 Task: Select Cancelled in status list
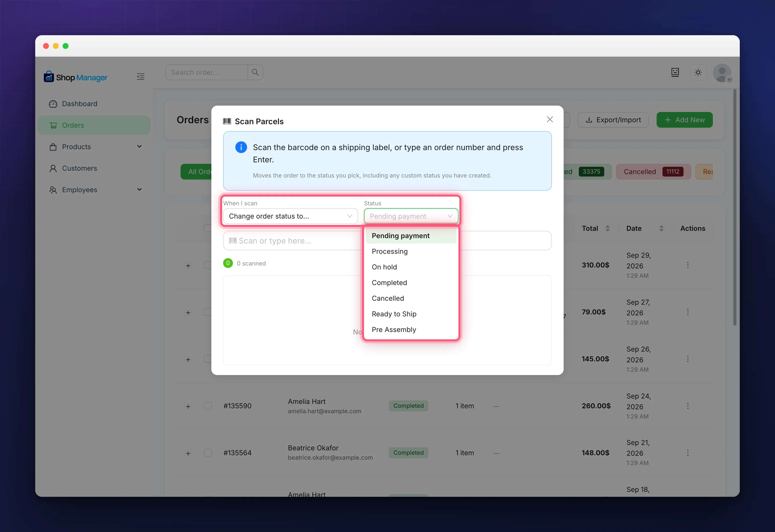(x=411, y=298)
